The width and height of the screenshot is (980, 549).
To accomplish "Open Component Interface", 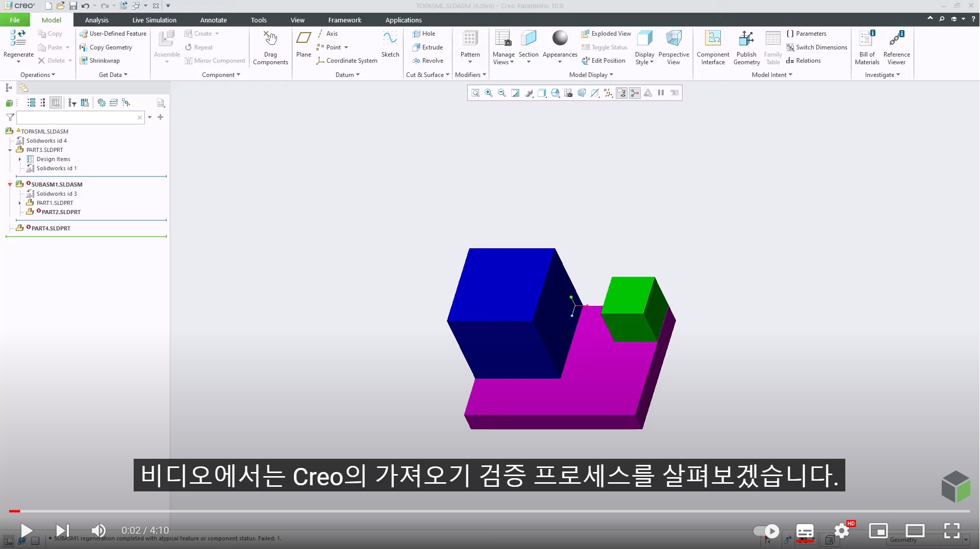I will tap(713, 47).
